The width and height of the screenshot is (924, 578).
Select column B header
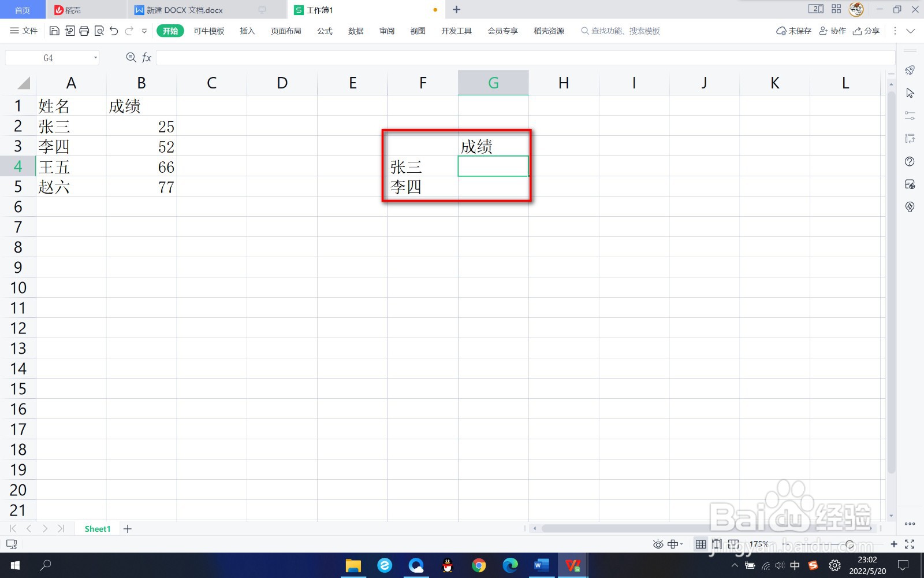(x=141, y=83)
